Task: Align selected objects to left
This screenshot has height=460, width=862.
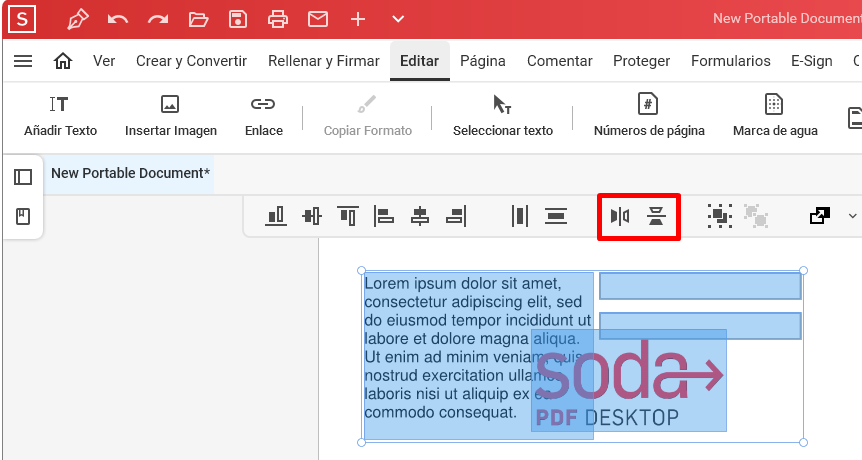Action: click(383, 216)
